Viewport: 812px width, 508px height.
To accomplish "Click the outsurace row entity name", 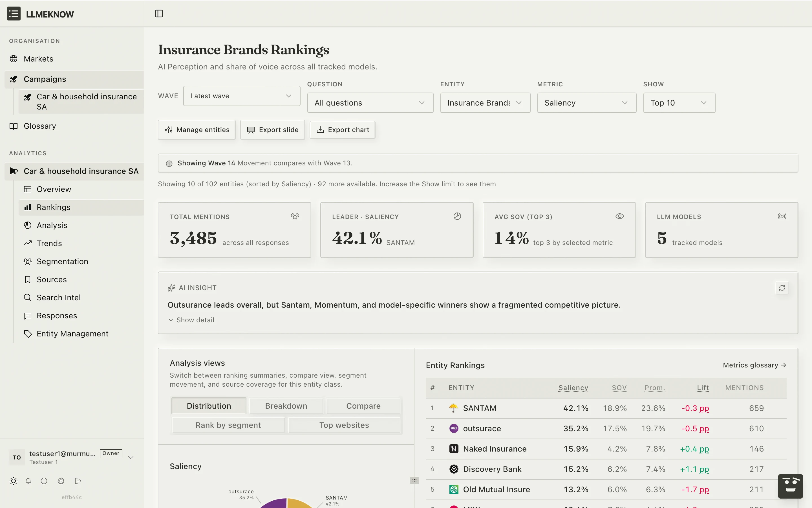I will click(482, 428).
